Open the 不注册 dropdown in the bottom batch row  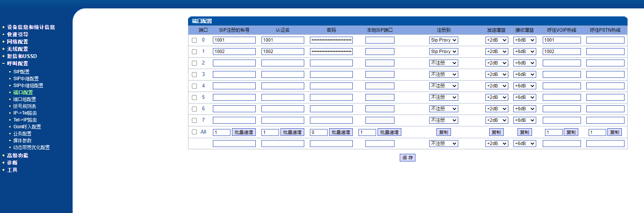pos(443,144)
